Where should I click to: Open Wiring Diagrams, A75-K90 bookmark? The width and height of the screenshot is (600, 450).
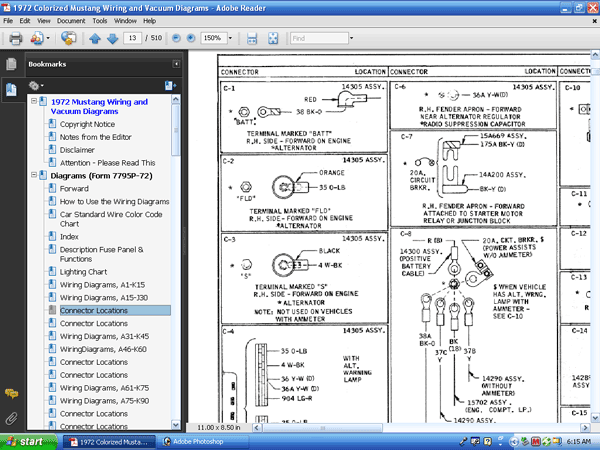tap(104, 401)
